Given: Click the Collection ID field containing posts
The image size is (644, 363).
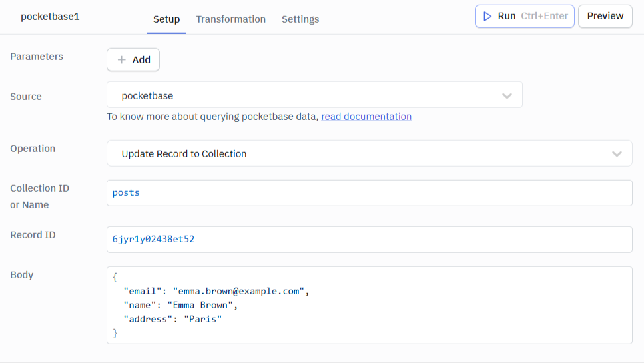Looking at the screenshot, I should [x=369, y=193].
